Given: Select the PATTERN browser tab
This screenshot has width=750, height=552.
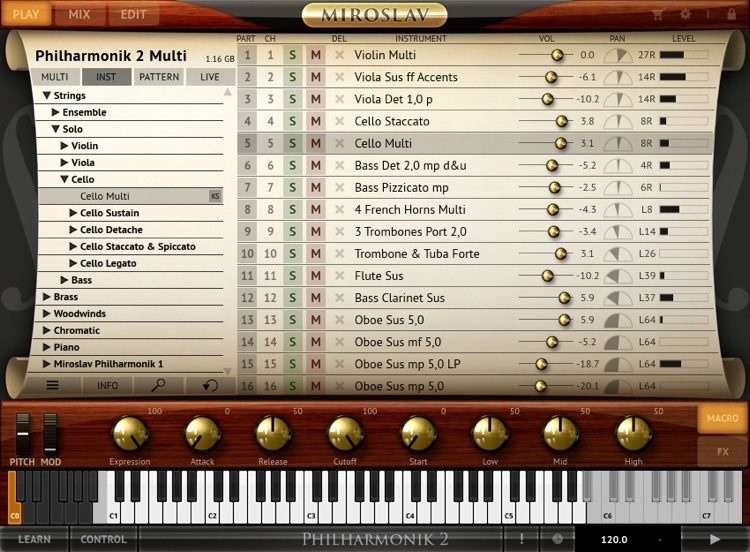Looking at the screenshot, I should [x=159, y=77].
